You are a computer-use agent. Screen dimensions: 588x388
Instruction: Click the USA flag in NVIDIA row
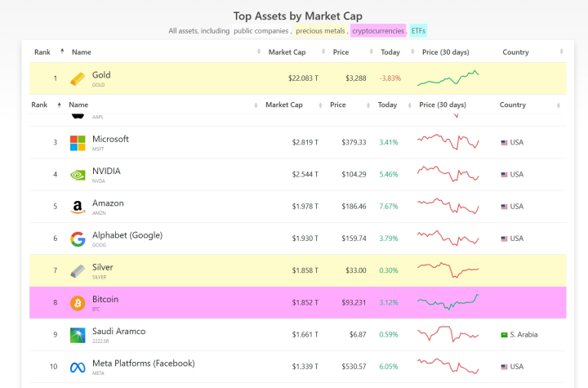(x=505, y=175)
